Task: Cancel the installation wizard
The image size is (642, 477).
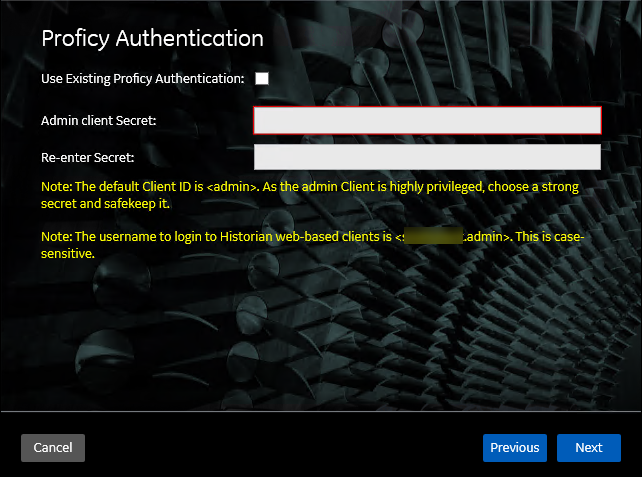Action: tap(53, 448)
